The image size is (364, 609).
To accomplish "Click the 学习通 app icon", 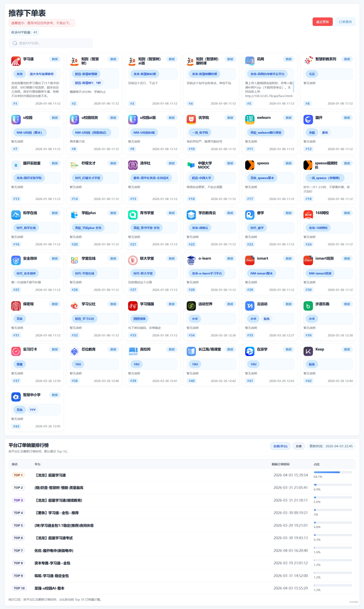I will (x=16, y=61).
